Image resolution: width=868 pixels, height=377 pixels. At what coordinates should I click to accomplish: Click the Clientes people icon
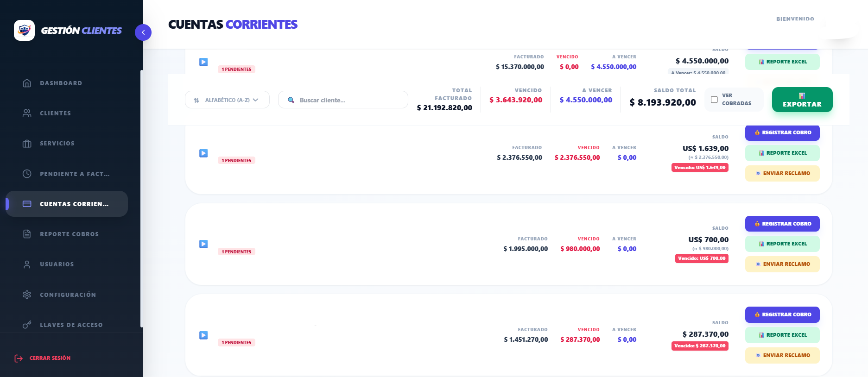tap(27, 113)
